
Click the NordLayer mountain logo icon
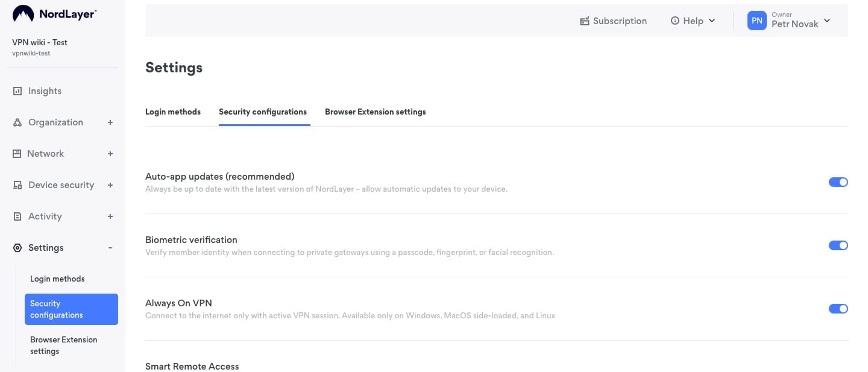tap(23, 13)
